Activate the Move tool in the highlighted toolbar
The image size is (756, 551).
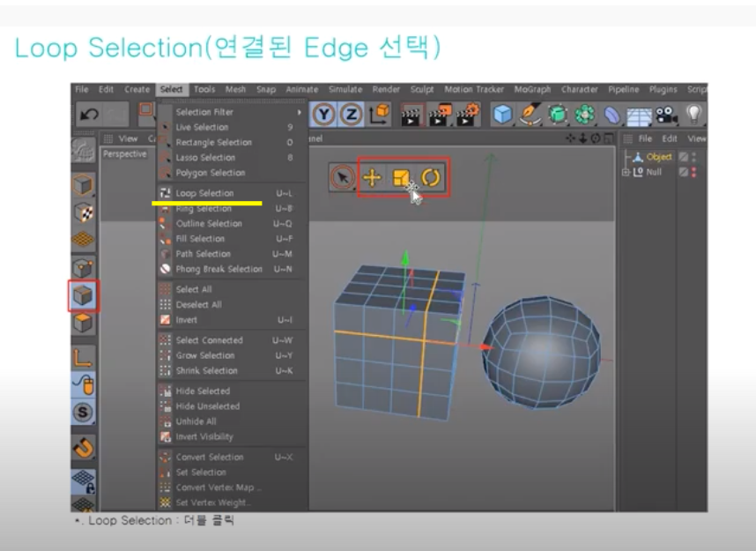372,175
